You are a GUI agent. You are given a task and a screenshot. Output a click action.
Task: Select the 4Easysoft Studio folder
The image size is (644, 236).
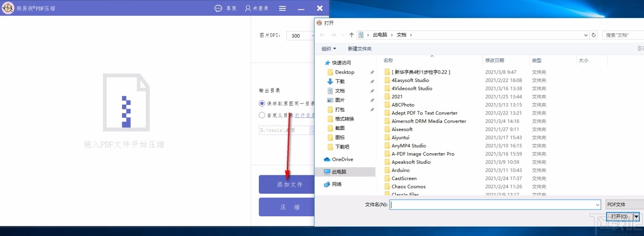410,80
